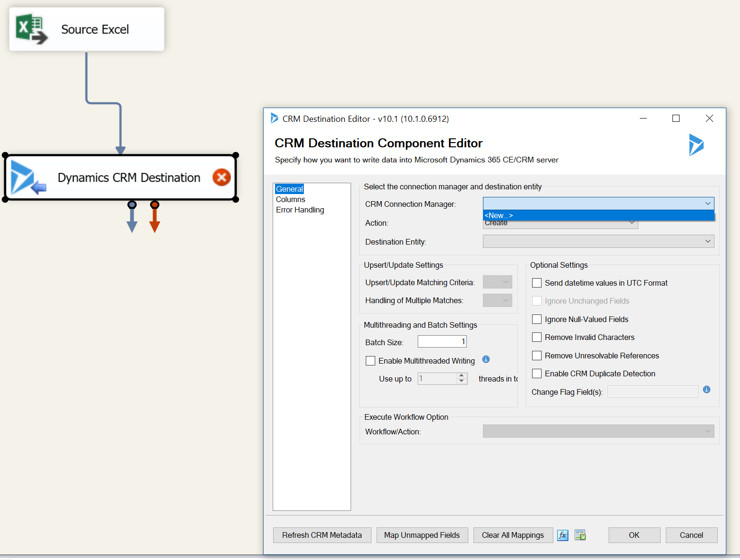
Task: Open the Action dropdown
Action: [x=632, y=223]
